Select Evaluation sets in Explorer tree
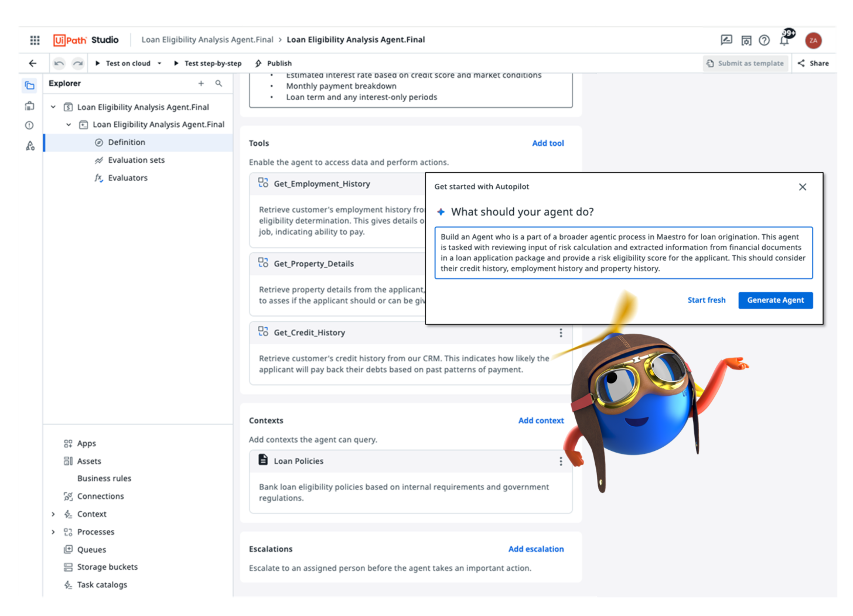 point(136,160)
